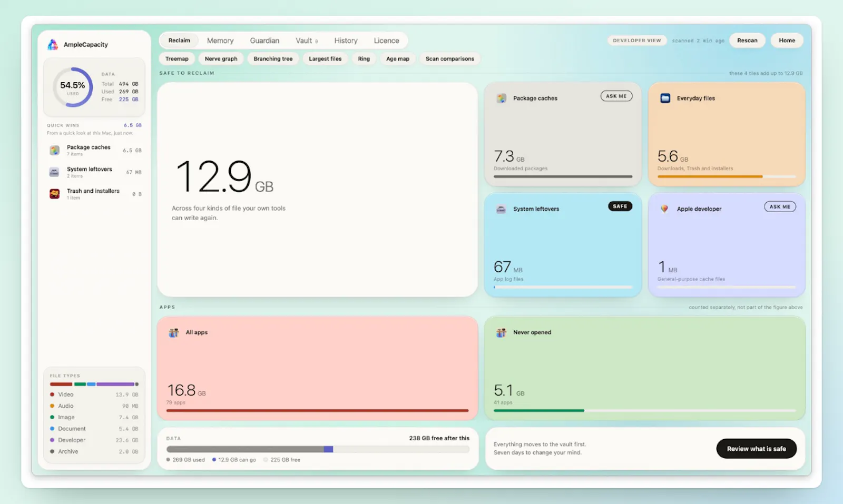Click the System leftovers tile icon

point(502,209)
